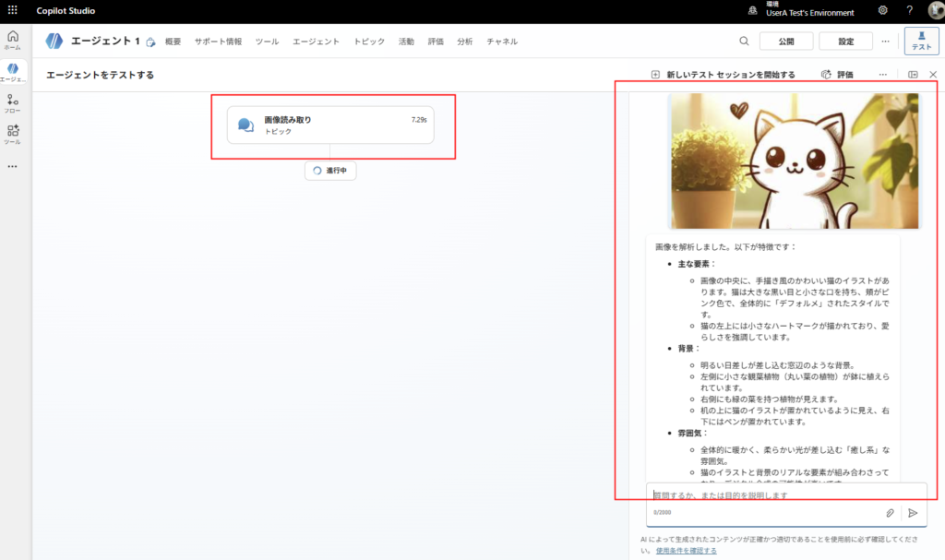Screen dimensions: 945x560
Task: Open the more options menu in the test panel
Action: [882, 73]
